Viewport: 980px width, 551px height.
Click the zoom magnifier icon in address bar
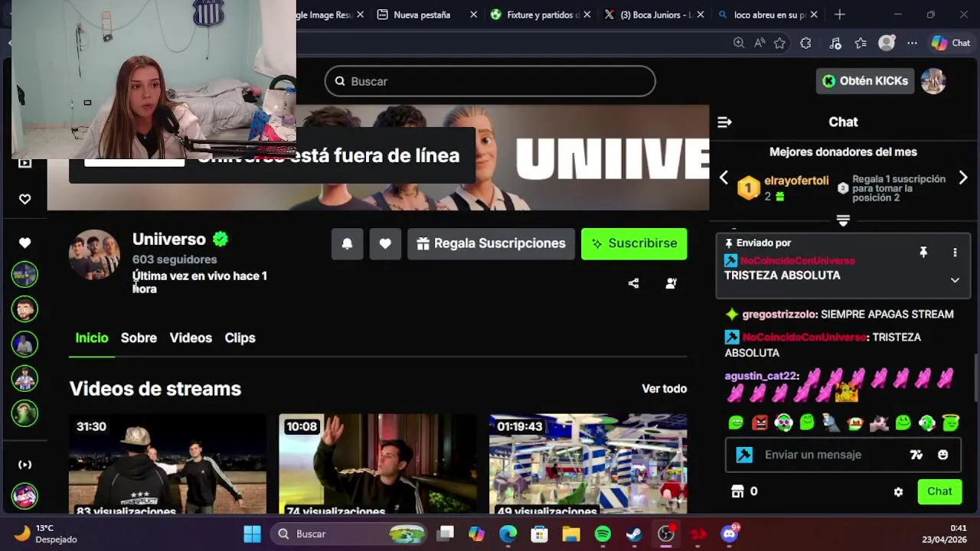pyautogui.click(x=739, y=44)
